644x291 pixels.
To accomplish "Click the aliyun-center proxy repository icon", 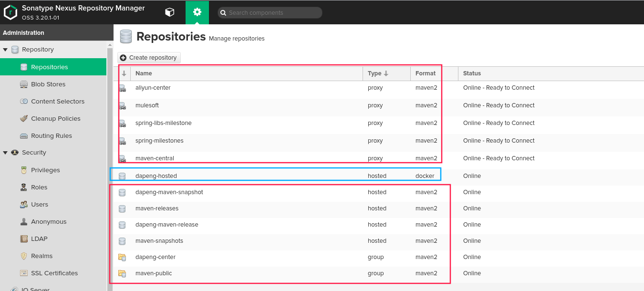I will pyautogui.click(x=122, y=88).
